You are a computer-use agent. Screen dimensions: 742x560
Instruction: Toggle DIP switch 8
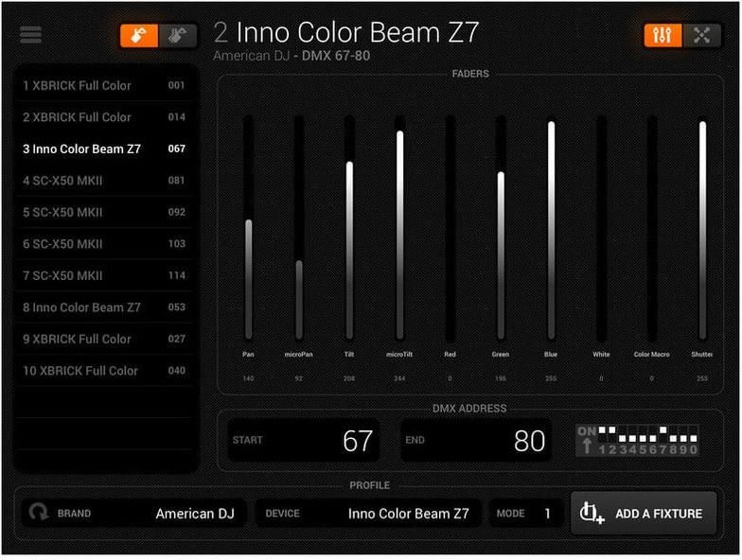[673, 435]
